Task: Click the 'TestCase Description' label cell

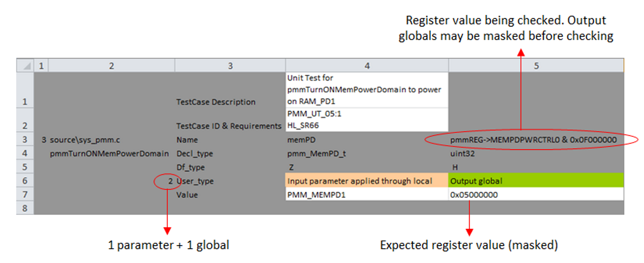Action: [216, 102]
